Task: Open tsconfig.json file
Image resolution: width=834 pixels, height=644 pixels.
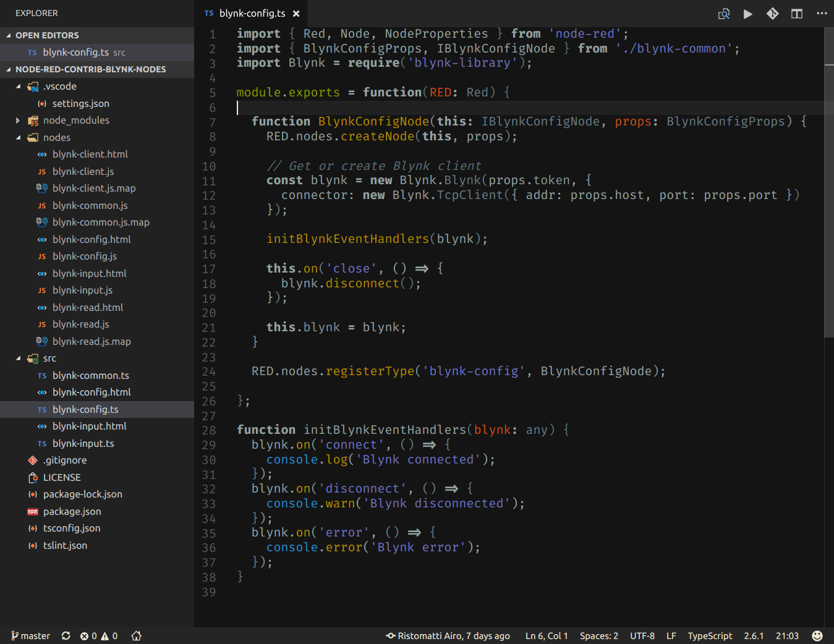Action: (x=97, y=528)
